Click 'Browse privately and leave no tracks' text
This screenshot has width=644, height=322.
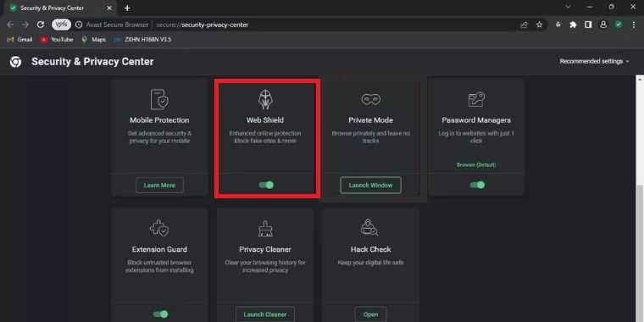coord(370,137)
